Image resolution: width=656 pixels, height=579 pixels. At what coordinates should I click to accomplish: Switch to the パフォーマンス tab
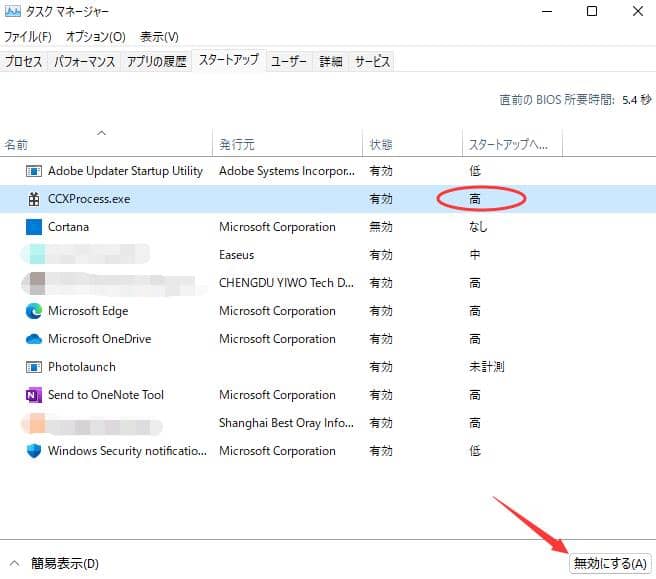pos(83,62)
